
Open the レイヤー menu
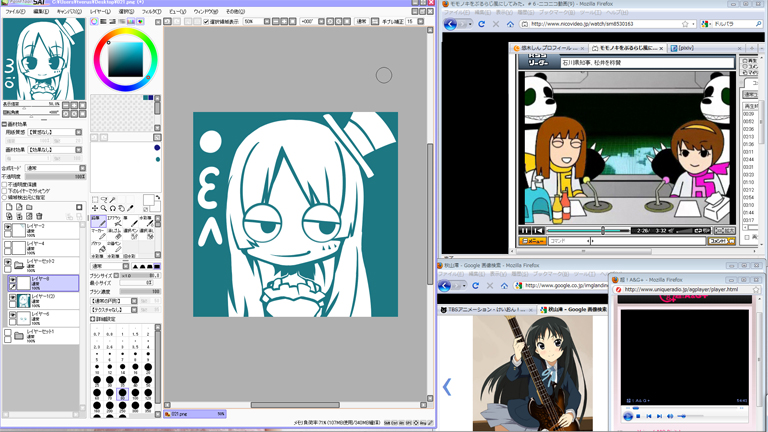pyautogui.click(x=100, y=11)
